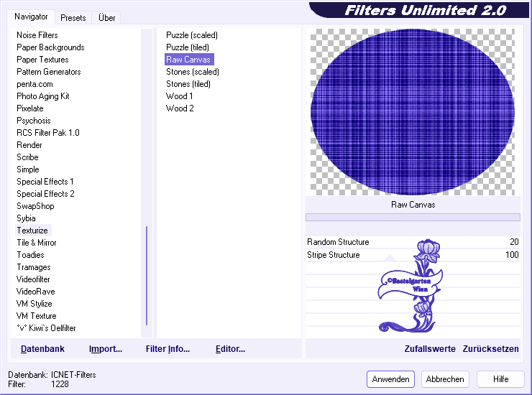Screen dimensions: 532x395
Task: Open Filter Info... dialog
Action: coord(168,349)
